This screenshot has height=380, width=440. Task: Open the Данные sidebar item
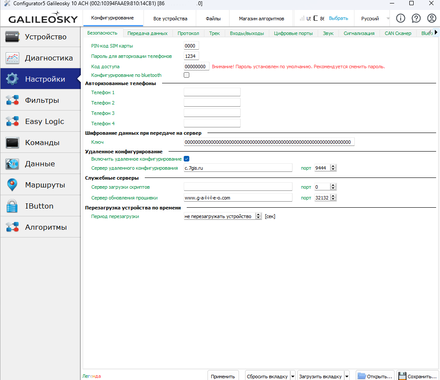[40, 164]
